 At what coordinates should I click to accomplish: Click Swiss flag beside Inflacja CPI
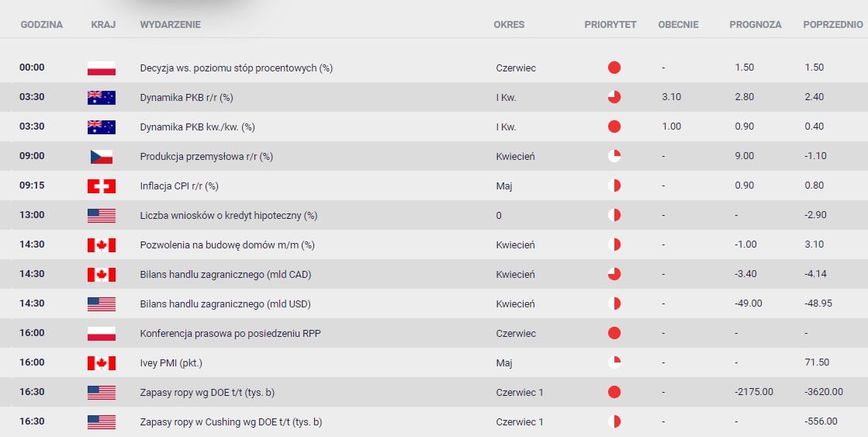tap(102, 186)
